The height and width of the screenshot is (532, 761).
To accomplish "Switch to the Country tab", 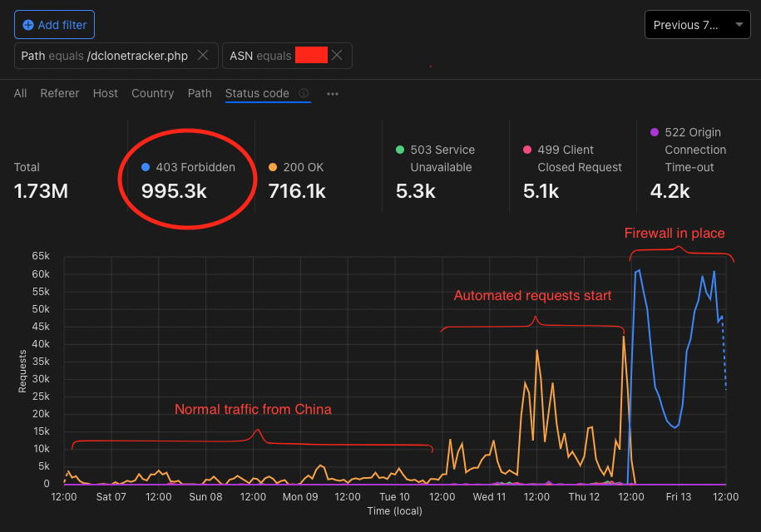I will [152, 93].
